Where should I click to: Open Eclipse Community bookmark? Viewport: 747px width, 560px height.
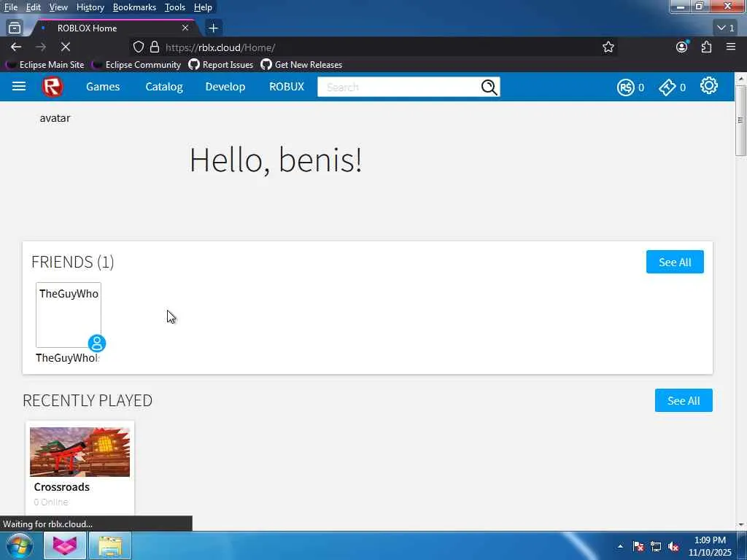(137, 65)
